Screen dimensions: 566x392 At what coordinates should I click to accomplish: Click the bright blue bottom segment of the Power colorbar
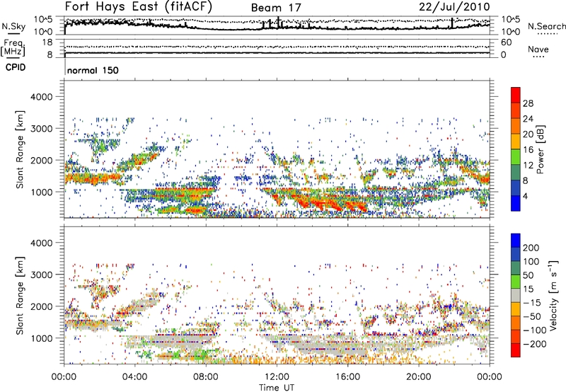pyautogui.click(x=516, y=203)
